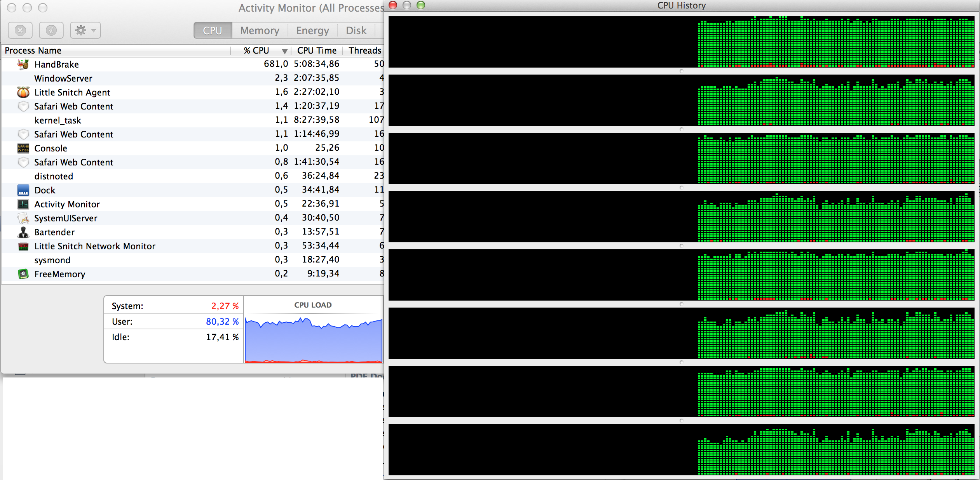Open the gear action menu
The width and height of the screenshot is (980, 480).
tap(85, 30)
